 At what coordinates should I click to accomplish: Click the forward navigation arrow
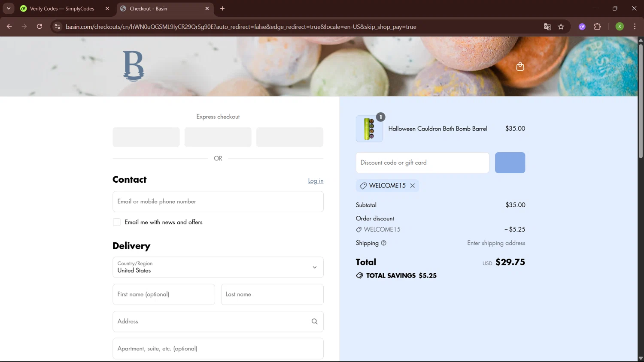24,27
